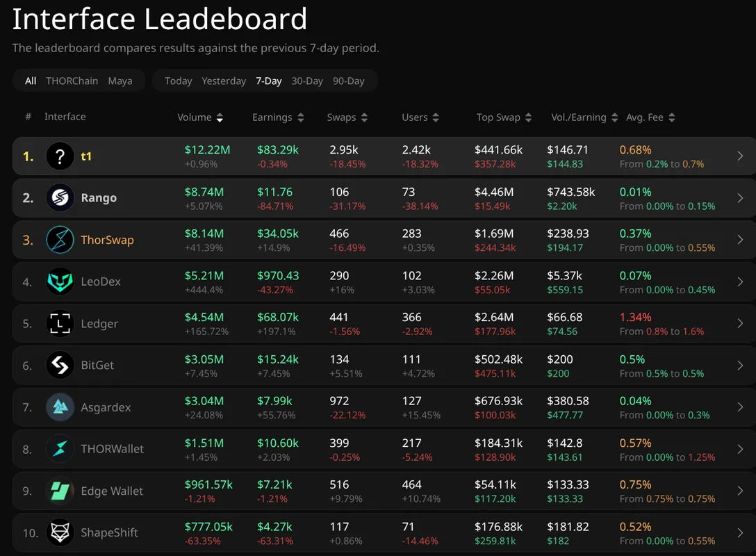The height and width of the screenshot is (556, 756).
Task: Click the Users column header label
Action: 415,117
